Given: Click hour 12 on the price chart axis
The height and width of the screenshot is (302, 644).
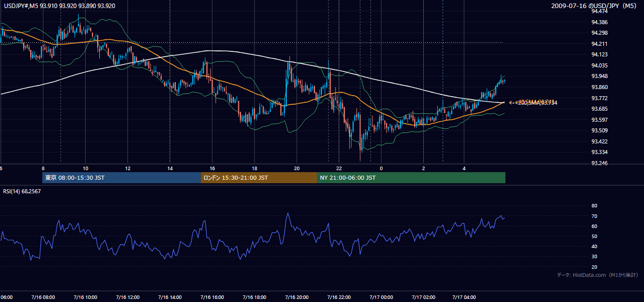Looking at the screenshot, I should click(x=128, y=168).
